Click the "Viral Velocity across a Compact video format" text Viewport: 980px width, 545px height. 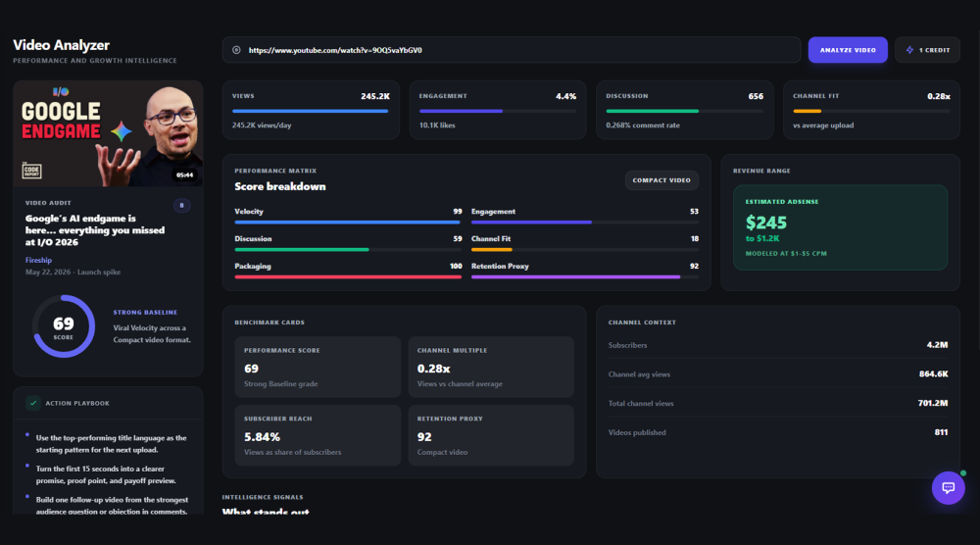coord(152,333)
